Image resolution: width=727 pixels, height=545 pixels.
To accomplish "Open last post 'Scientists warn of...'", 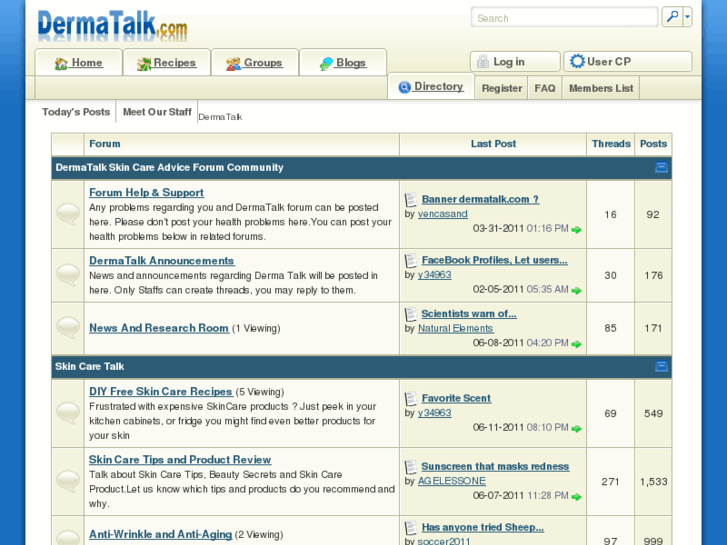I will (x=469, y=314).
